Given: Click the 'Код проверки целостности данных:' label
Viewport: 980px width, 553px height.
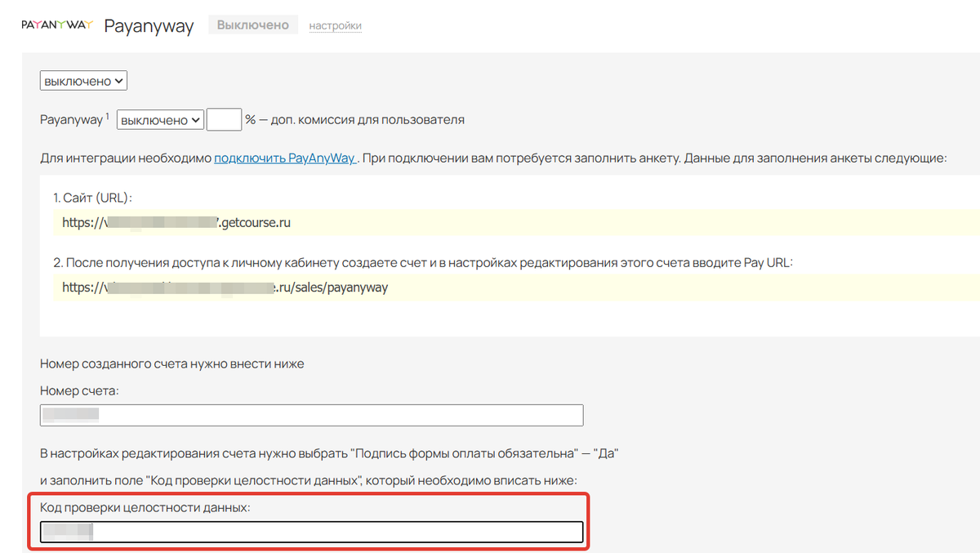Looking at the screenshot, I should 145,508.
